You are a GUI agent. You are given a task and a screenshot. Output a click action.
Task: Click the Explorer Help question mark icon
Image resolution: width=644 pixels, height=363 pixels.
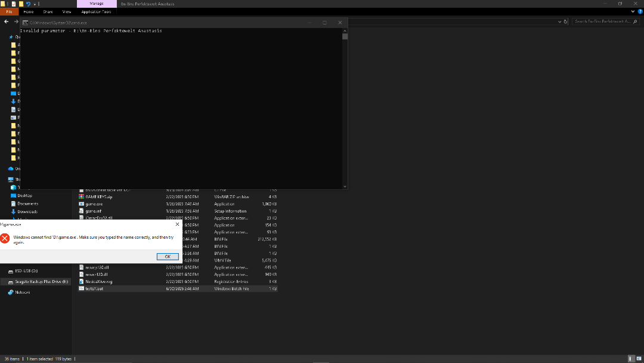[640, 11]
